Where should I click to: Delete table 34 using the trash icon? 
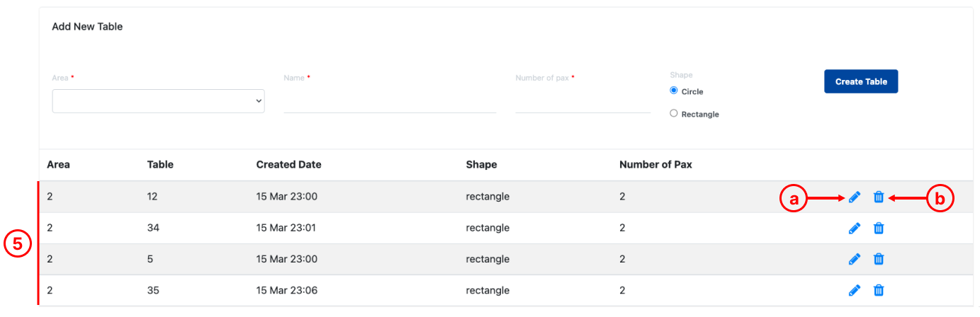[x=879, y=229]
